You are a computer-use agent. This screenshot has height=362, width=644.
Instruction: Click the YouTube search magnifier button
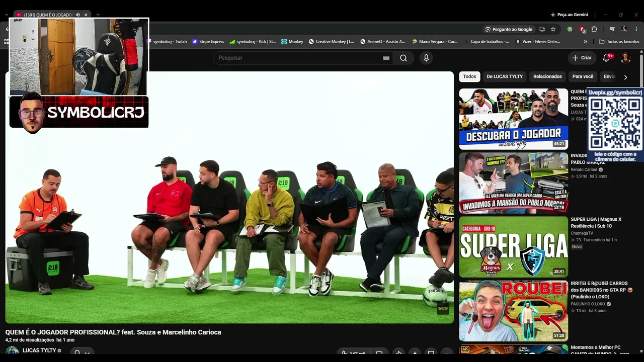pos(404,58)
